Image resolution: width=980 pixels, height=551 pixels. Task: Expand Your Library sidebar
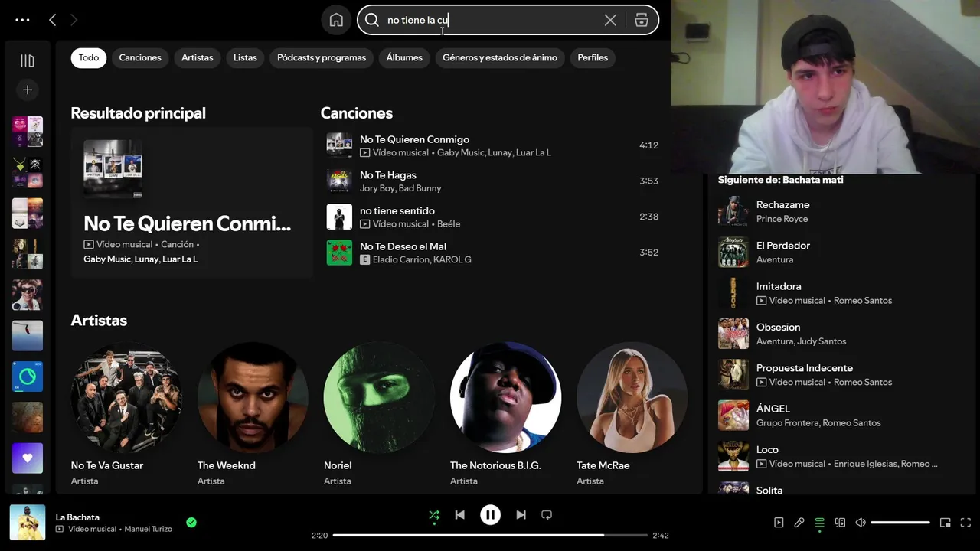click(x=28, y=60)
